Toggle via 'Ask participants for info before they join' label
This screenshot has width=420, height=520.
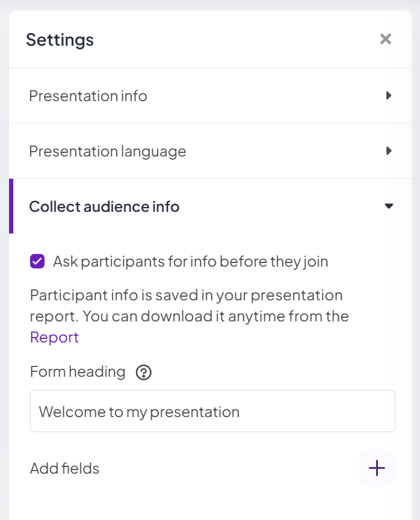191,262
